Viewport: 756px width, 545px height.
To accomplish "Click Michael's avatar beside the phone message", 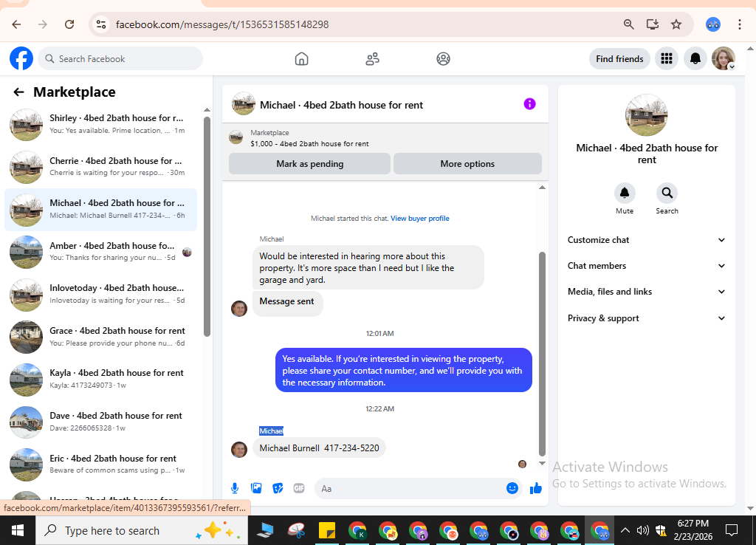I will point(239,449).
